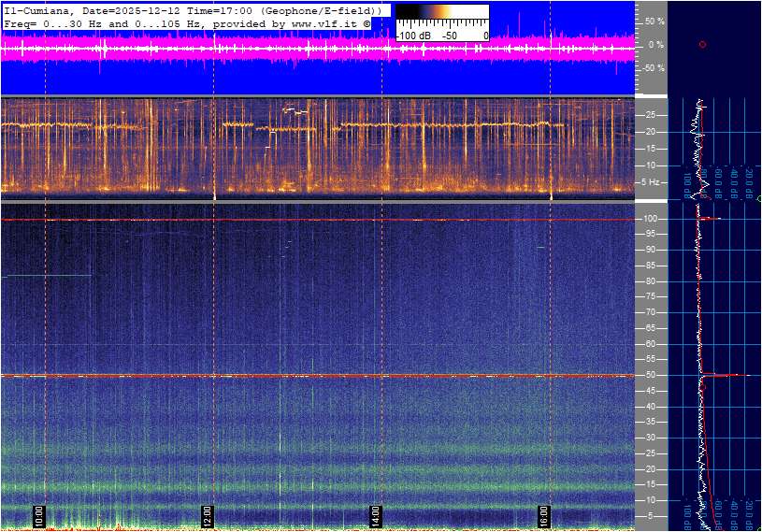
Task: Select the 14:00 time marker label
Action: tap(376, 515)
